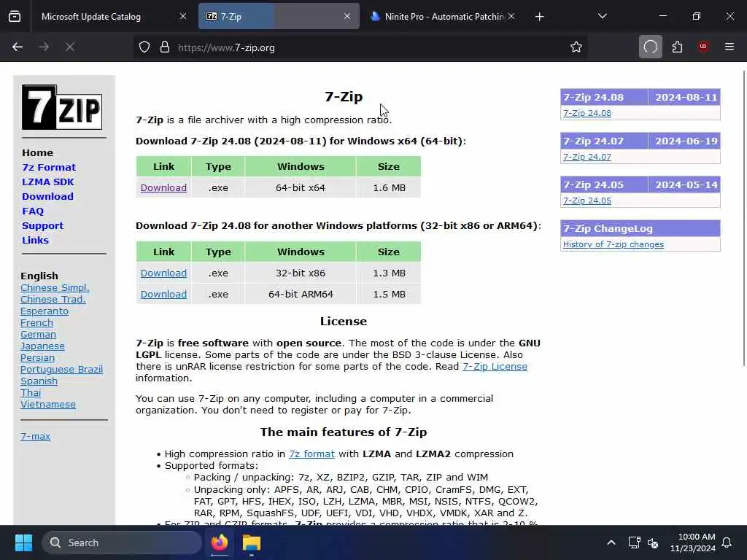Switch language to German
This screenshot has height=560, width=747.
coord(38,334)
